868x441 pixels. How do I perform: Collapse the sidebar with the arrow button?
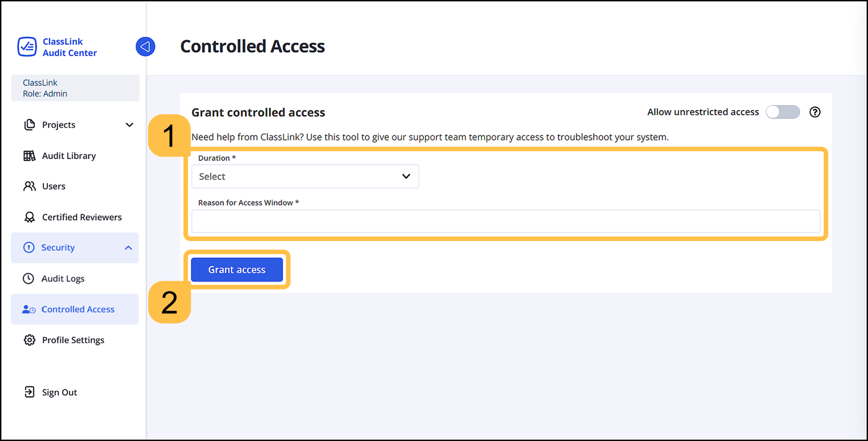click(x=145, y=46)
